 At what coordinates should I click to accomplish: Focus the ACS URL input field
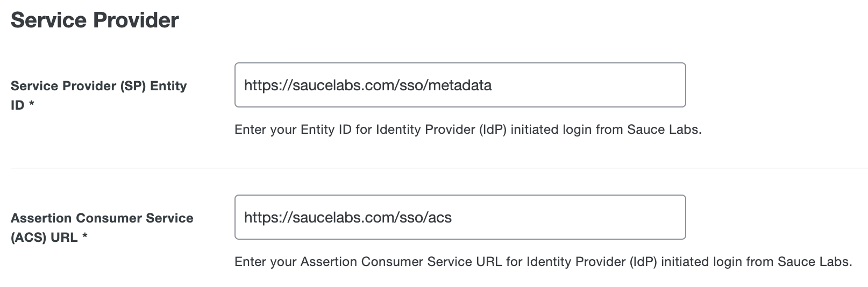460,217
